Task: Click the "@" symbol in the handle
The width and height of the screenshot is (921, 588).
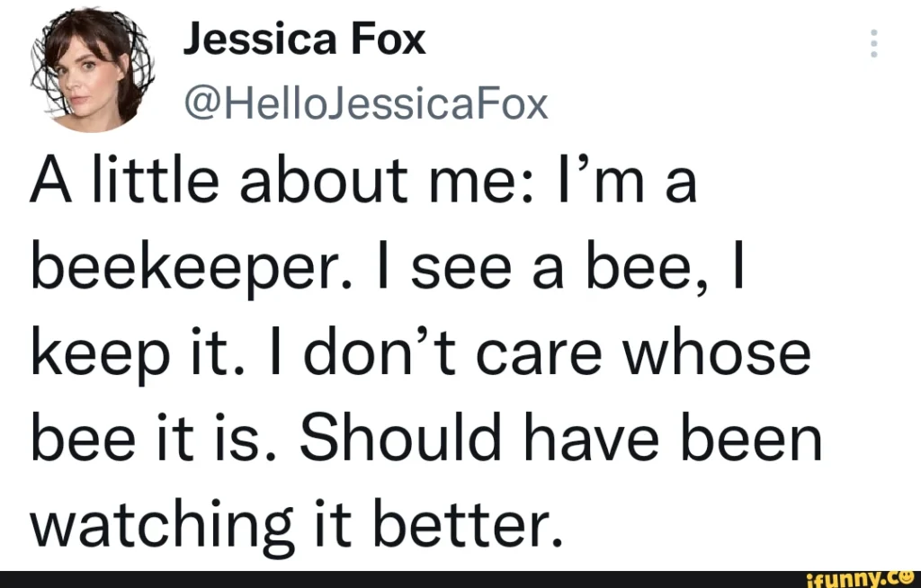Action: click(201, 106)
